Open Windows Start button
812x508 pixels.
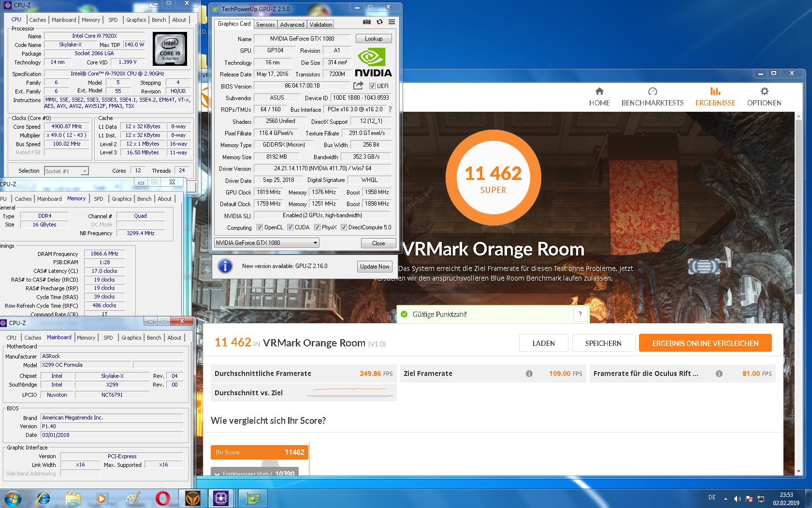point(13,498)
